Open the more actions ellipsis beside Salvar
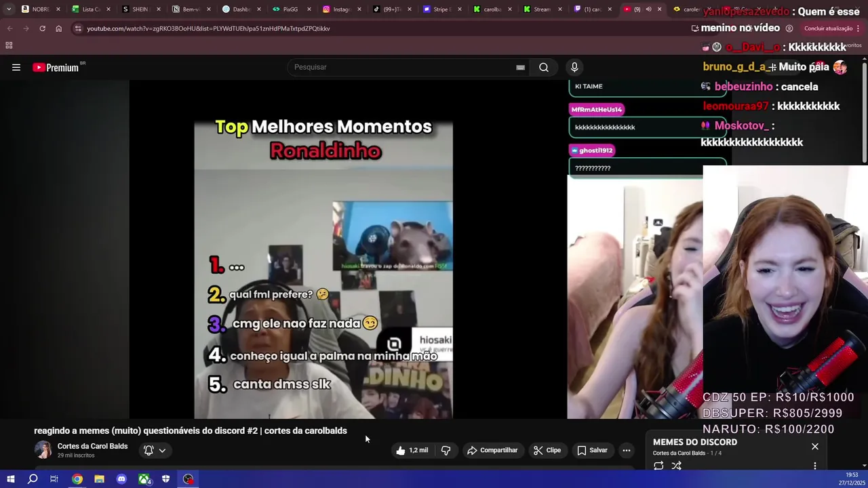The image size is (868, 488). (x=627, y=450)
